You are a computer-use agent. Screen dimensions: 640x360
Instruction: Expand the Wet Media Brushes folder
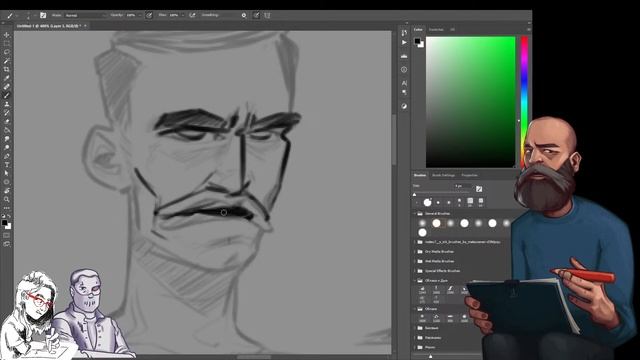click(x=416, y=261)
